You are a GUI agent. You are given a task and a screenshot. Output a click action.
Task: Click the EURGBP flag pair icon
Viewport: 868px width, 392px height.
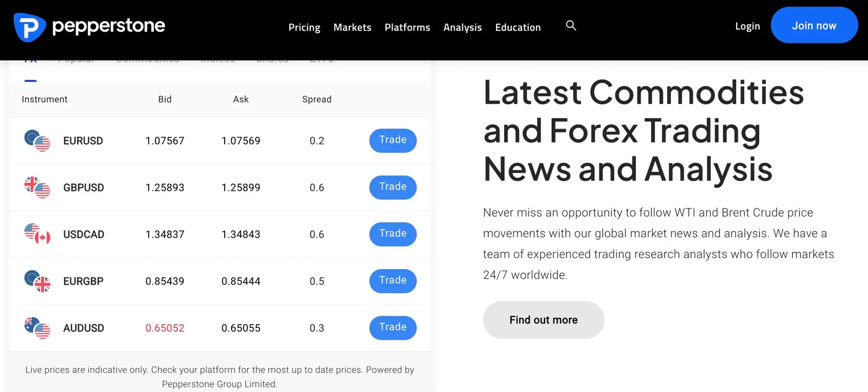coord(37,281)
